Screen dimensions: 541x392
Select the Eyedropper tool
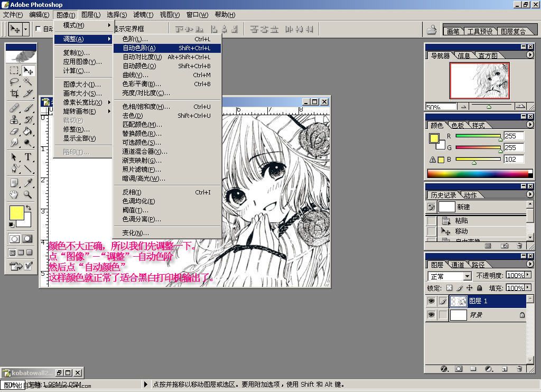coord(27,183)
